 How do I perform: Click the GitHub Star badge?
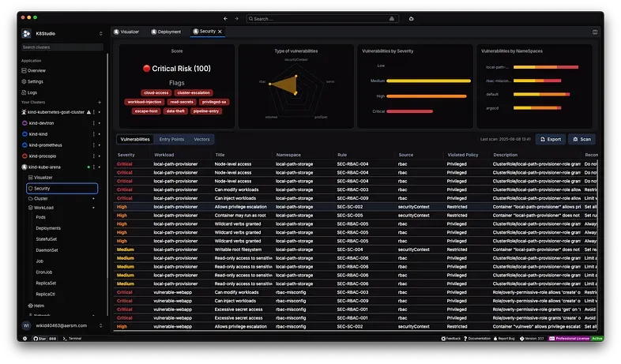(46, 338)
